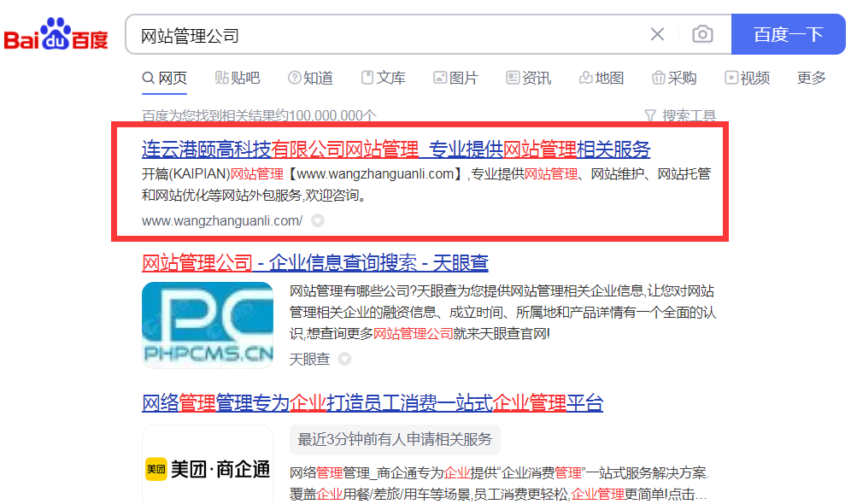Expand dropdown arrow beside www.wangzhanguanli.com/
851x504 pixels.
[318, 220]
